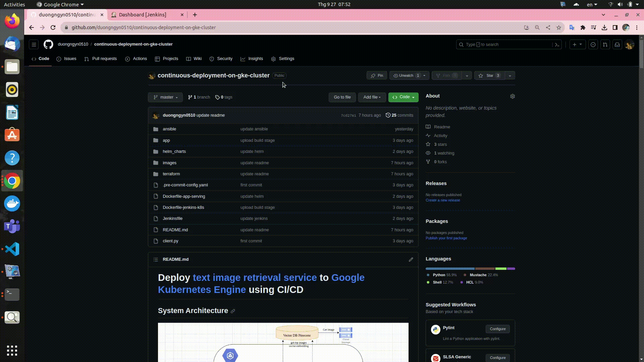Open GitHub homepage via Octocat logo
Screen dimensions: 644x362
[48, 44]
